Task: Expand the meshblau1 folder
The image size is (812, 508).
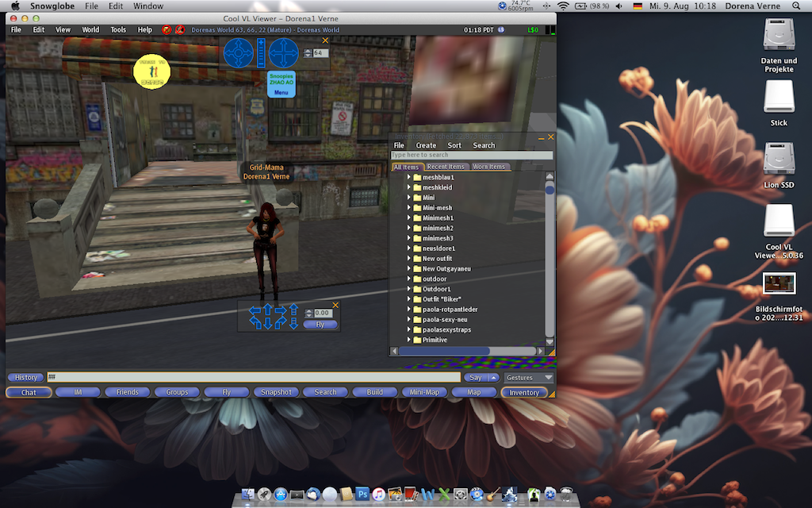Action: [x=409, y=177]
